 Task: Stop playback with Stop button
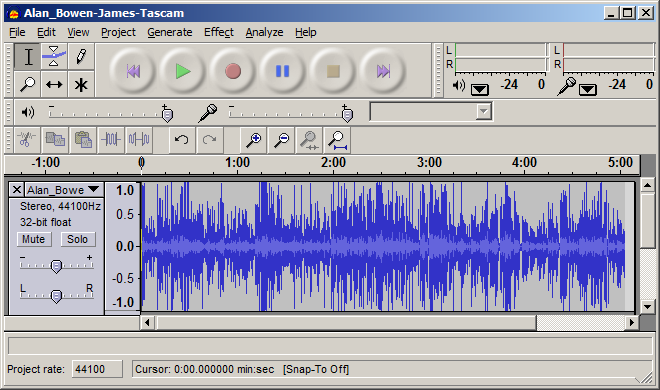(333, 71)
